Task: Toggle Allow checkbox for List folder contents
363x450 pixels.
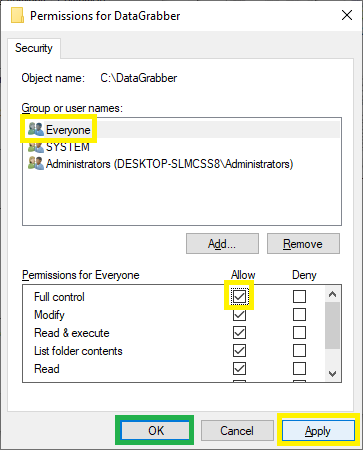Action: (239, 350)
